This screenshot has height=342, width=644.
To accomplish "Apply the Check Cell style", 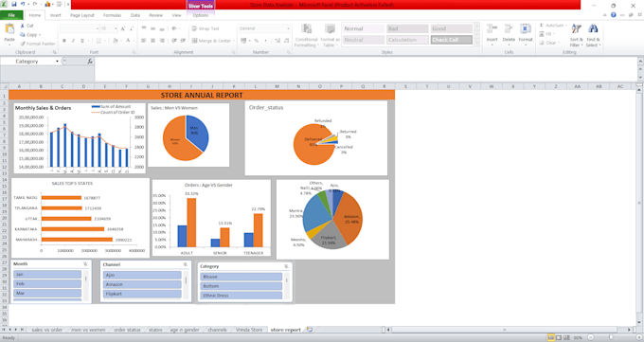I will 452,40.
